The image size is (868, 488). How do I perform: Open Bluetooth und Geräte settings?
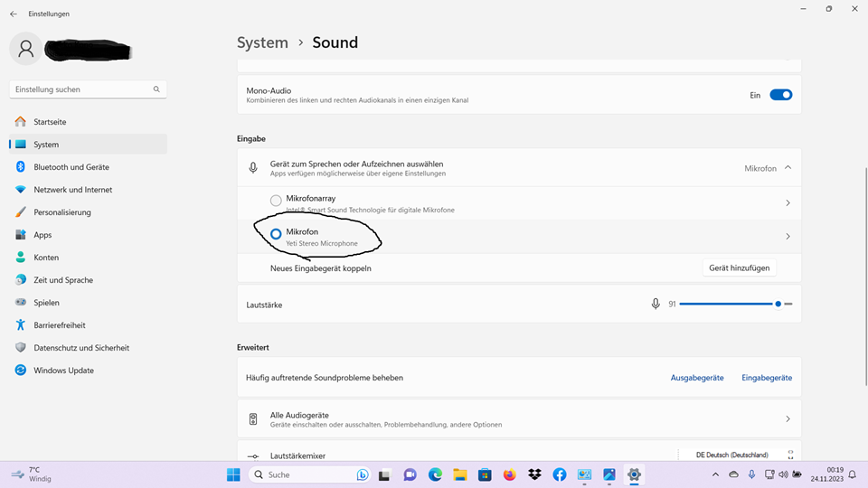pyautogui.click(x=71, y=167)
